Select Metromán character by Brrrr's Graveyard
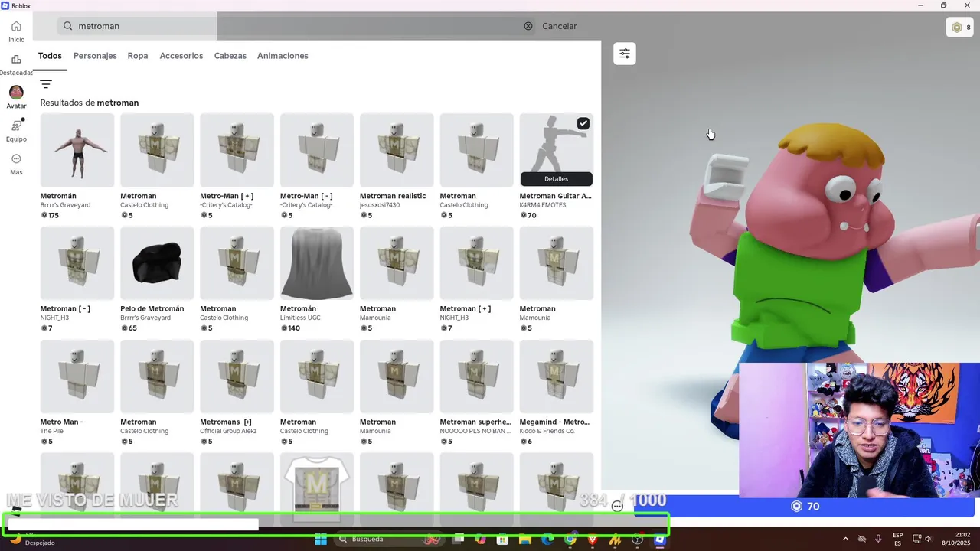The width and height of the screenshot is (980, 551). tap(77, 150)
